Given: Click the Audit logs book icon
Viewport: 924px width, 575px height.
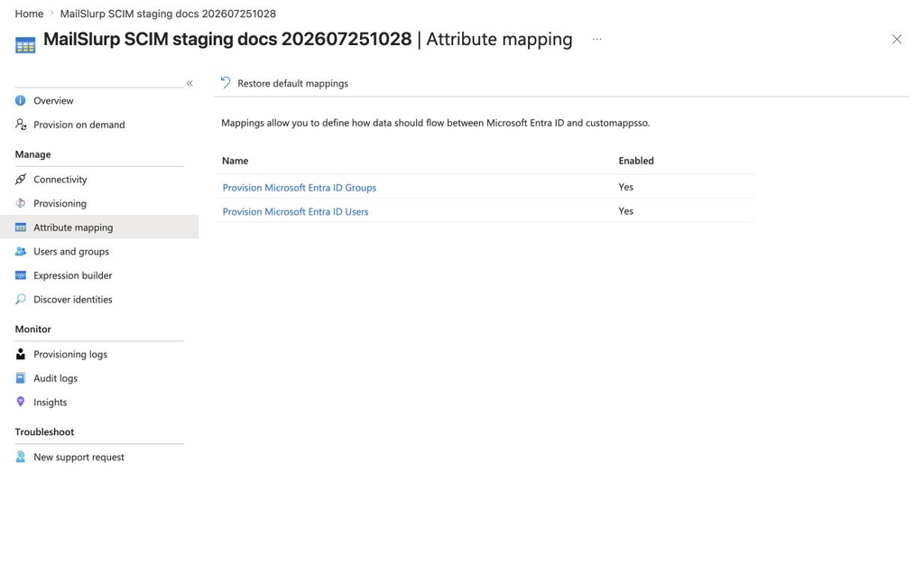Looking at the screenshot, I should click(x=21, y=378).
